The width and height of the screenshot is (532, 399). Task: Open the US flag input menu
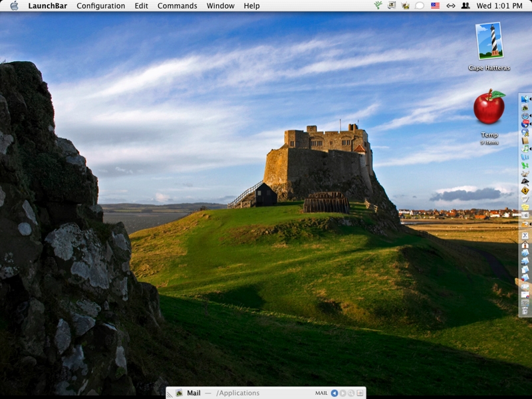click(x=435, y=5)
